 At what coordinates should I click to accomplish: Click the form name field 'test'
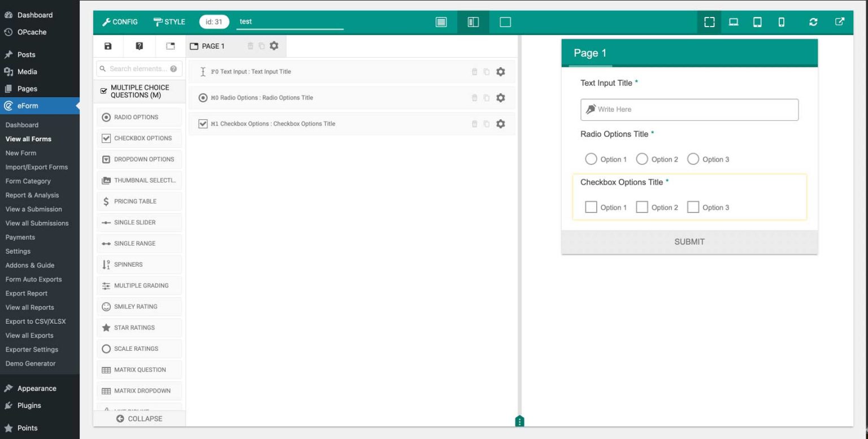pos(290,22)
